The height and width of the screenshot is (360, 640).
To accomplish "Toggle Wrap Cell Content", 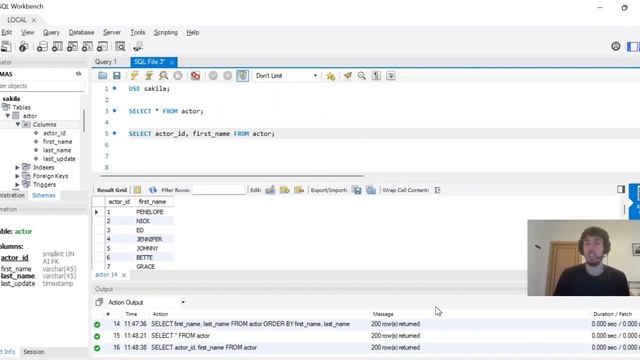I will (438, 190).
